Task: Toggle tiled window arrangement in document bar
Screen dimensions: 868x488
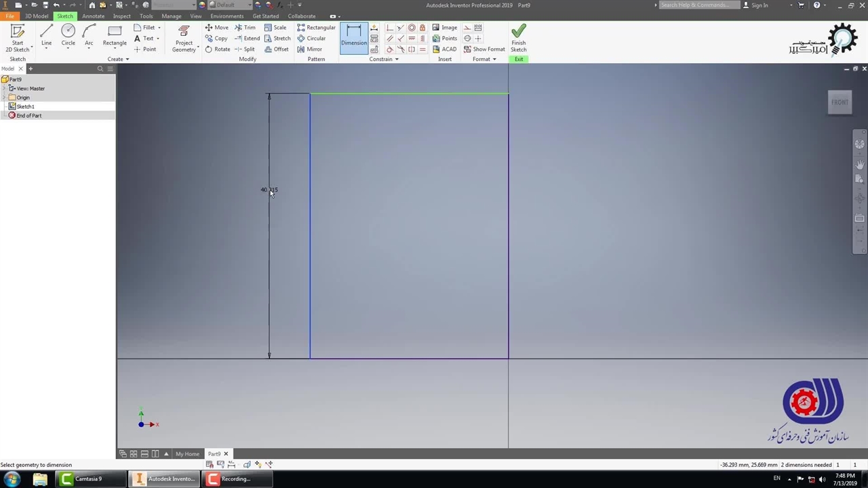Action: (x=134, y=454)
